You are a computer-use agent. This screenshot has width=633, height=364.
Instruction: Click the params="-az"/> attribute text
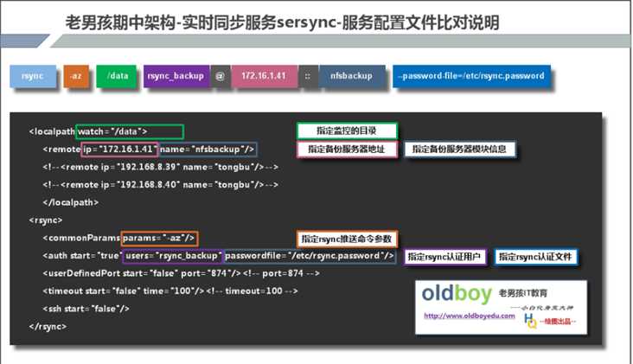coord(159,238)
